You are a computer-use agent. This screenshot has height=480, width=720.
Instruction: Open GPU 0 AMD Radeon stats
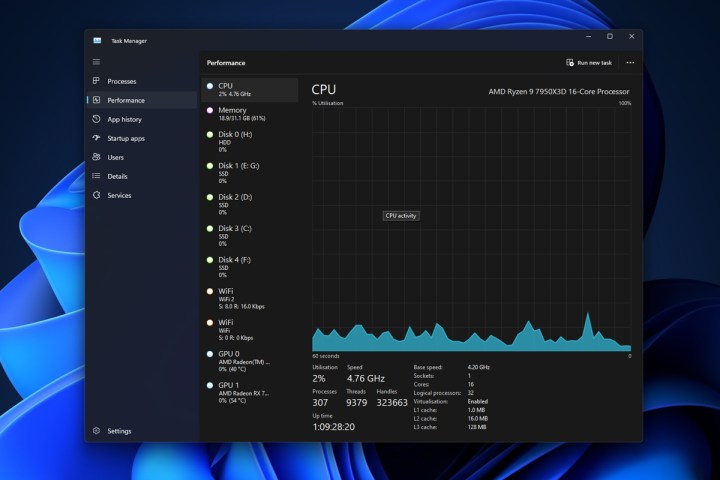249,361
